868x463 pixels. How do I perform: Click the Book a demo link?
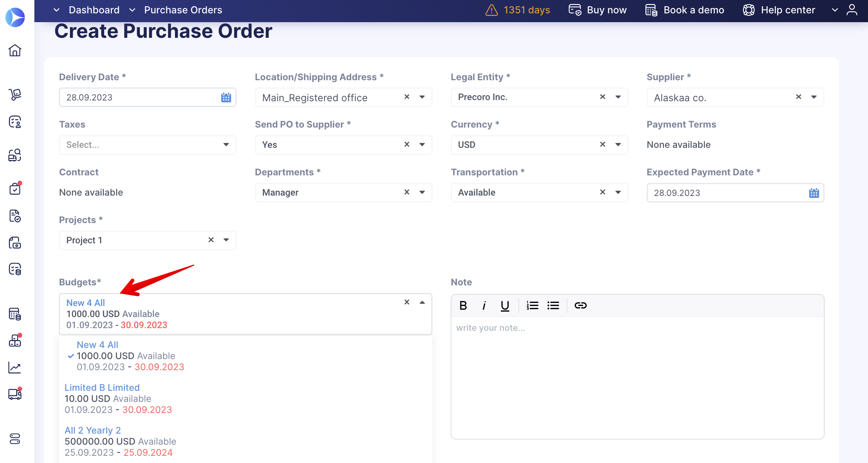tap(685, 10)
